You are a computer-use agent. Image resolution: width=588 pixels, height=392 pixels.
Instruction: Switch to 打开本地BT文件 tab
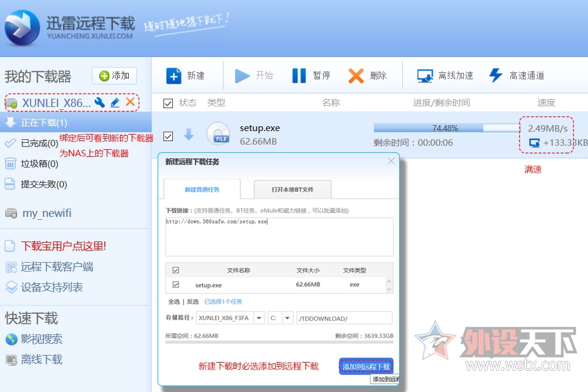292,190
